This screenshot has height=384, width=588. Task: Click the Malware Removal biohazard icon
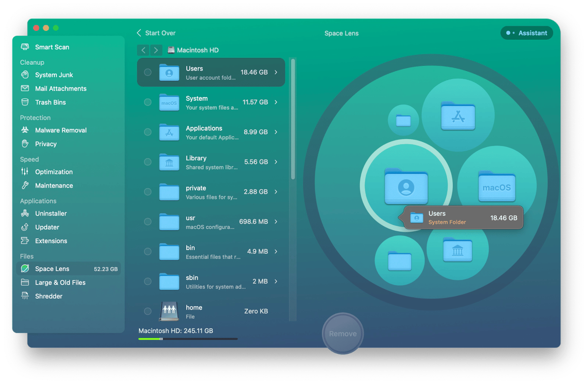point(25,130)
